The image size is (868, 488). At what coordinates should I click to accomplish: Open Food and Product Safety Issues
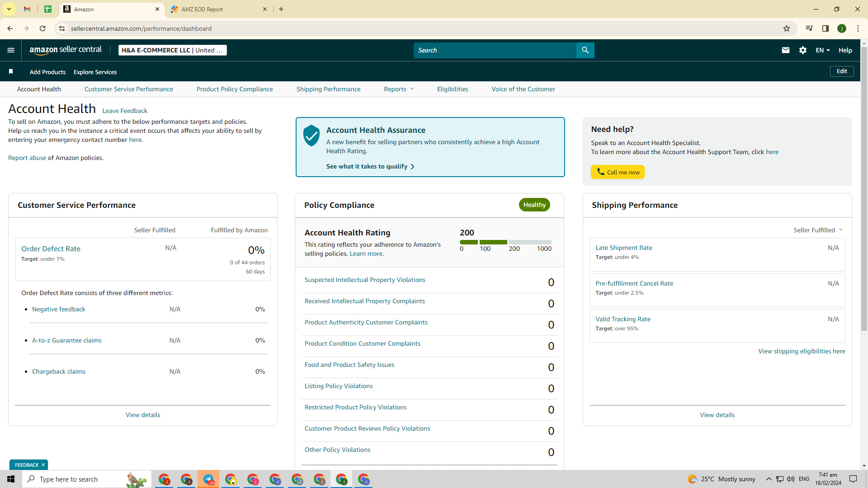[349, 365]
